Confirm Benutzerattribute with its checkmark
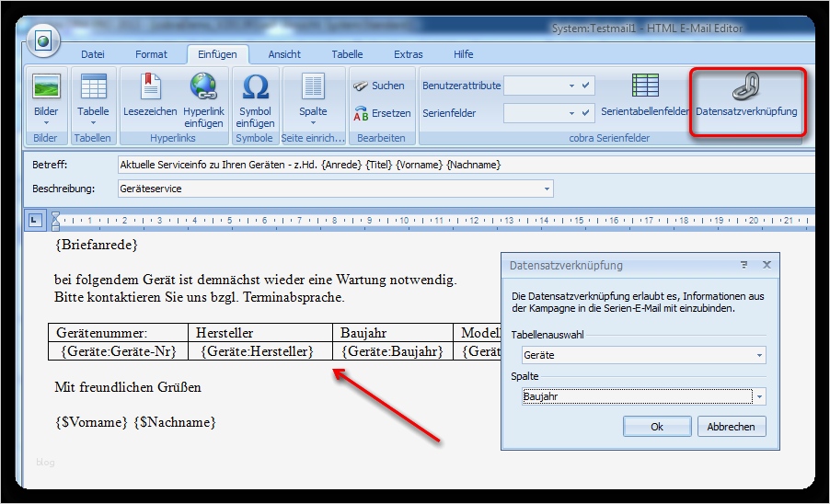 point(585,86)
